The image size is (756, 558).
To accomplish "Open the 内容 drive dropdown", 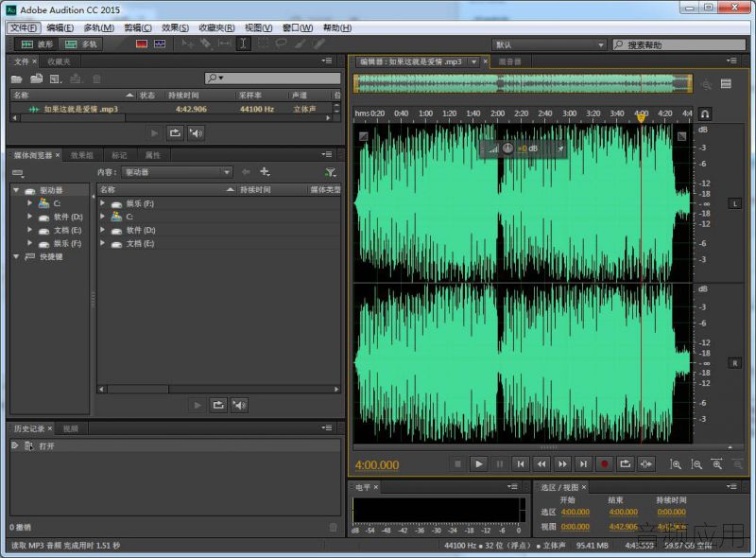I will (177, 172).
